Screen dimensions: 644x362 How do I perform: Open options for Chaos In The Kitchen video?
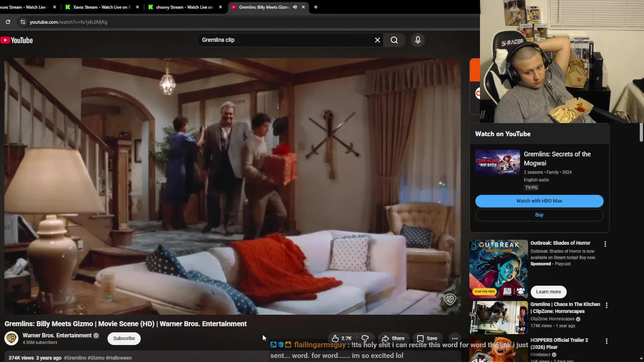click(x=606, y=305)
